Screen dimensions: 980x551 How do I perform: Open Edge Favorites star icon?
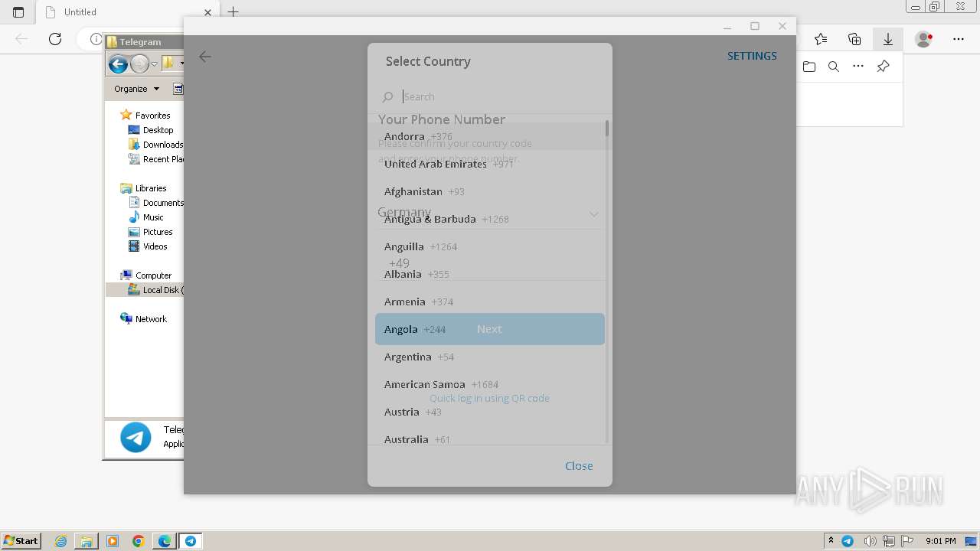click(x=821, y=39)
